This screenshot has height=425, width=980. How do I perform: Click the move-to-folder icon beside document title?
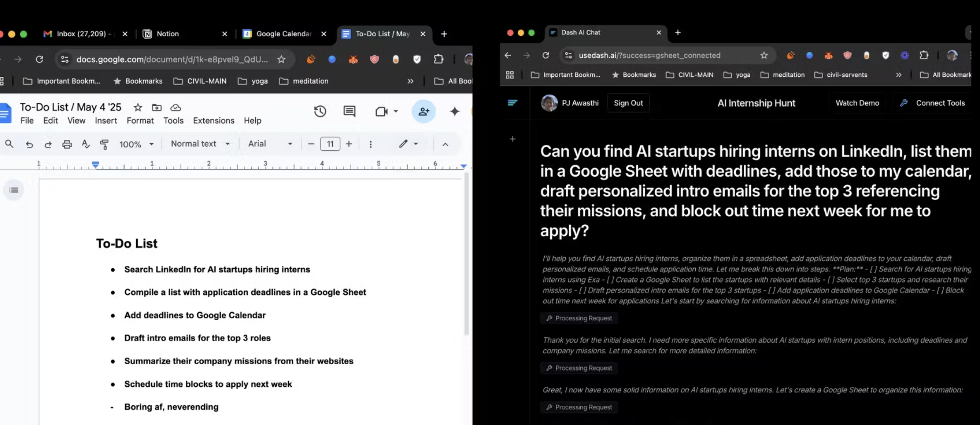coord(157,107)
